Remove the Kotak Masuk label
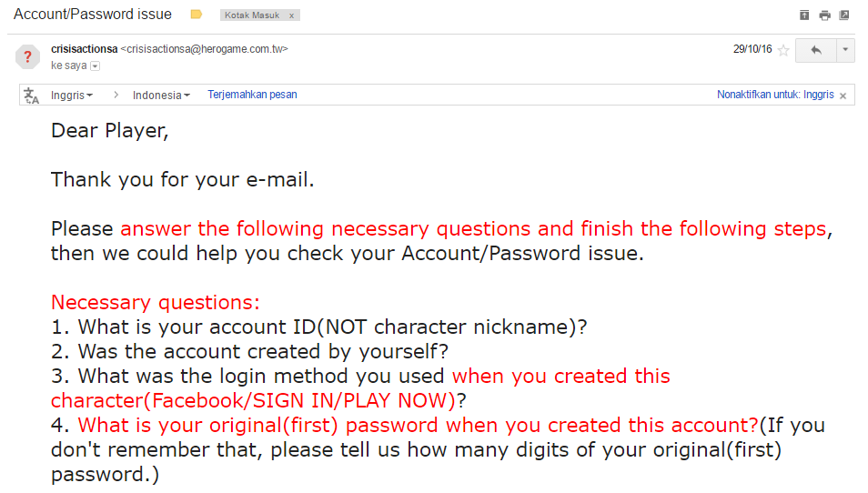Image resolution: width=868 pixels, height=493 pixels. [x=291, y=15]
